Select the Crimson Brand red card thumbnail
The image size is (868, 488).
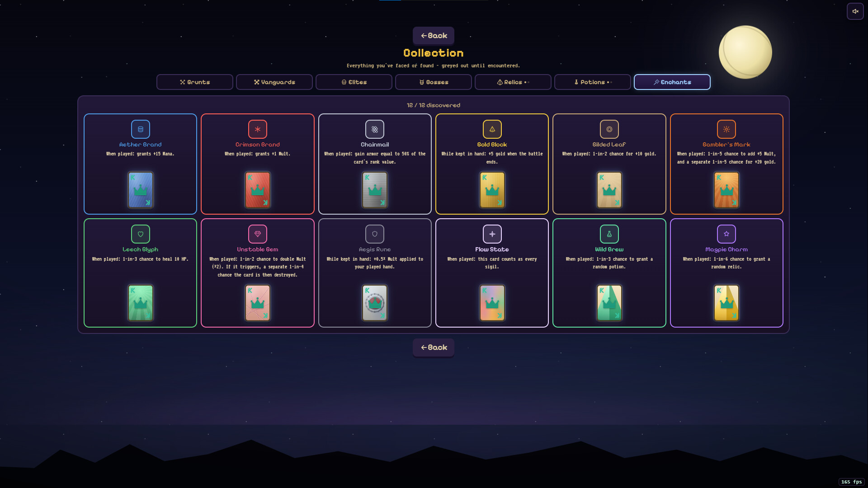point(258,190)
